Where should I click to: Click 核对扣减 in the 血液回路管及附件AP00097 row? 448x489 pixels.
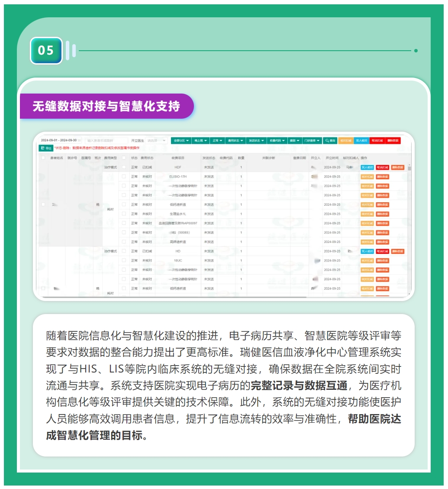[367, 223]
